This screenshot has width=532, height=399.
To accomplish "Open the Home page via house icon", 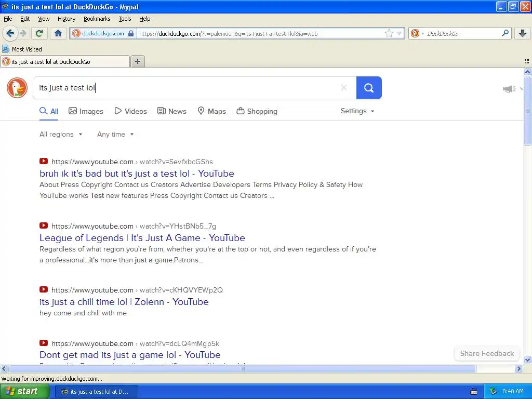I will 58,33.
